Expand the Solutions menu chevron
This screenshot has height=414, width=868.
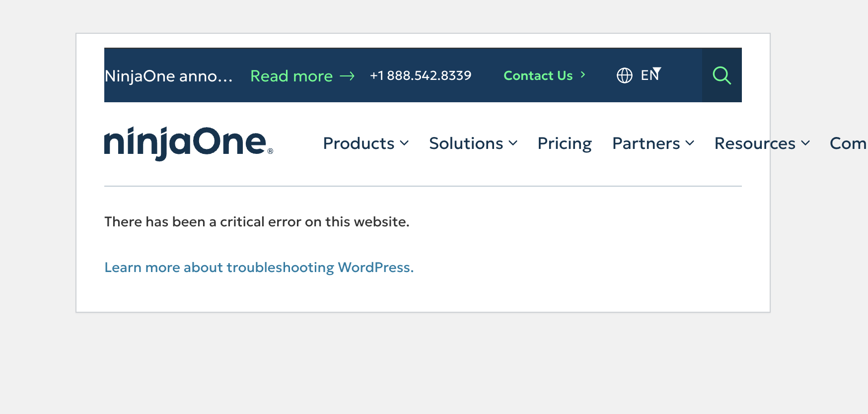click(x=513, y=143)
